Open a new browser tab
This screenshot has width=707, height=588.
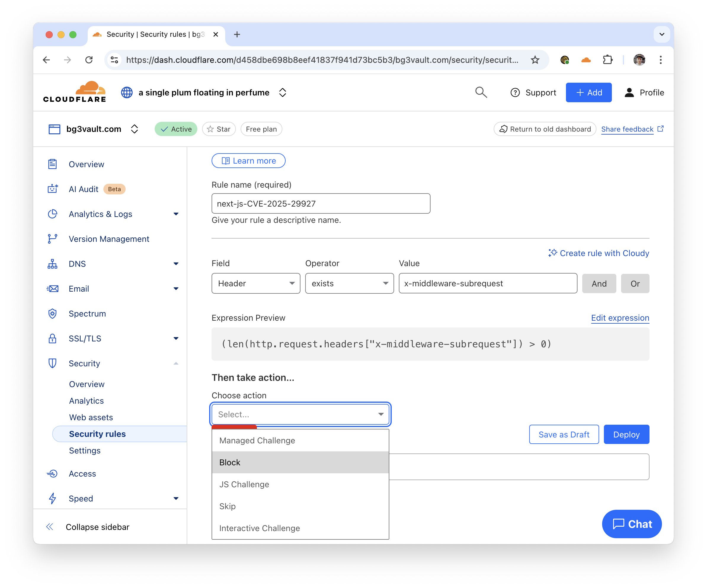[x=237, y=34]
